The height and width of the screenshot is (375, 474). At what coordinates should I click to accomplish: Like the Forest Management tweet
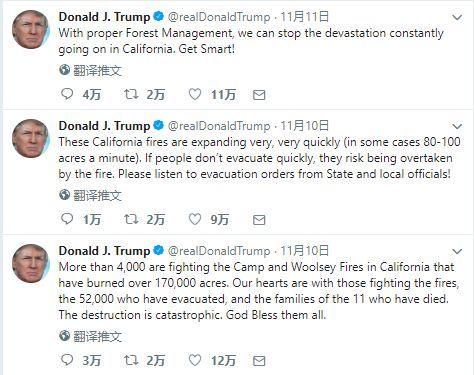point(195,94)
